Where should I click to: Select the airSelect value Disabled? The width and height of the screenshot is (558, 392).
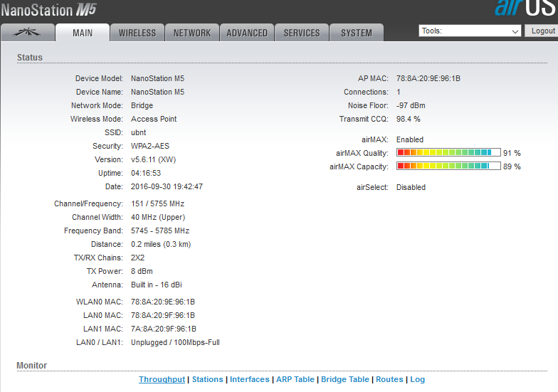point(411,187)
